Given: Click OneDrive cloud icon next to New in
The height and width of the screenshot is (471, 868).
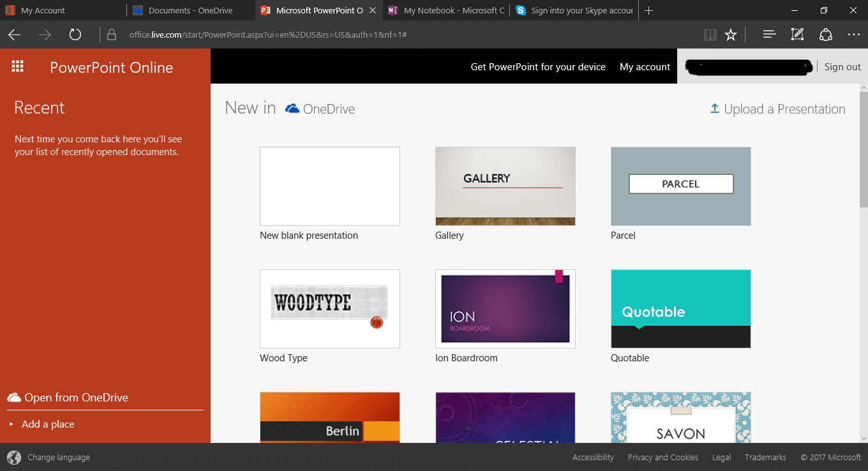Looking at the screenshot, I should coord(292,108).
